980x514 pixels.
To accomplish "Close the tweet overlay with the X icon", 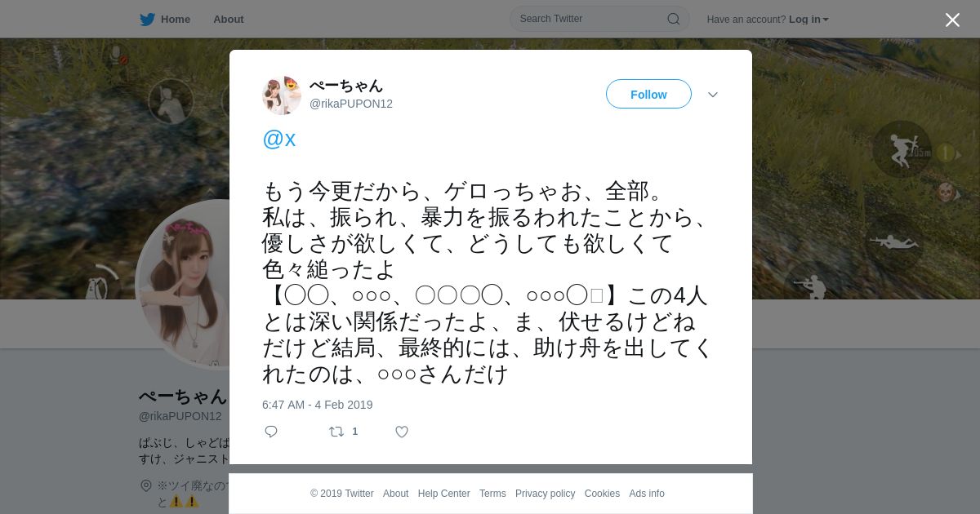I will coord(952,20).
